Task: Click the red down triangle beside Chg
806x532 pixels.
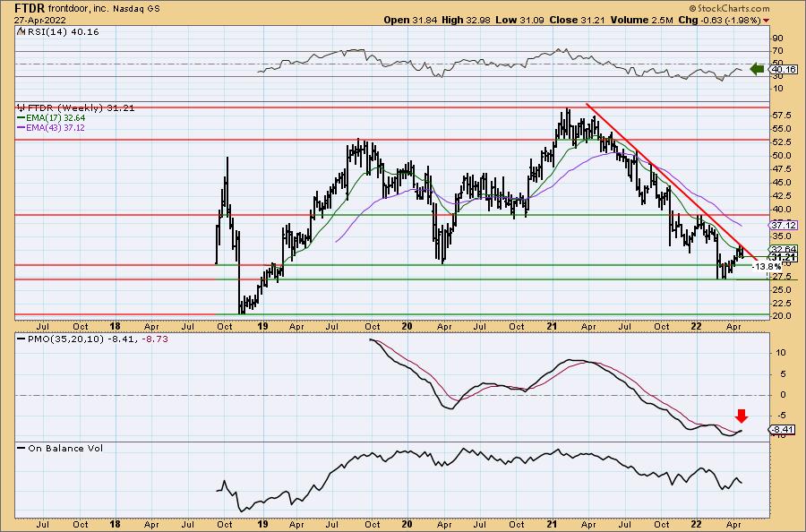Action: click(x=767, y=21)
